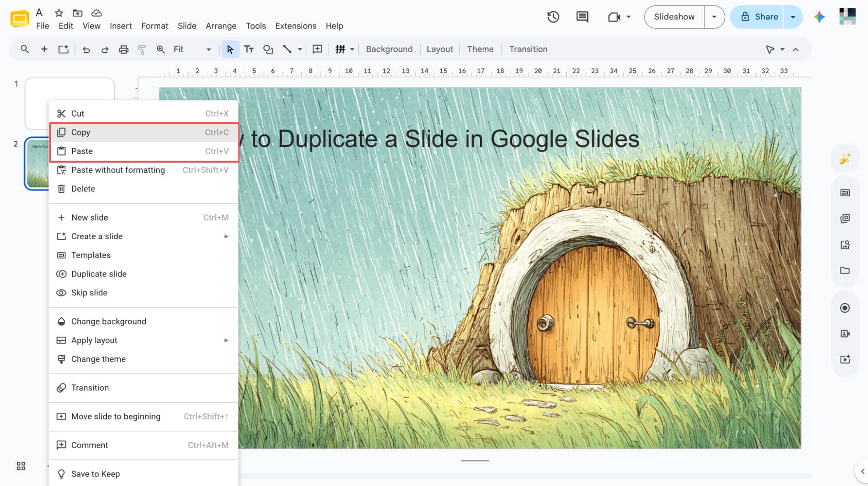The image size is (868, 486).
Task: Open the side panel record icon
Action: click(x=845, y=308)
